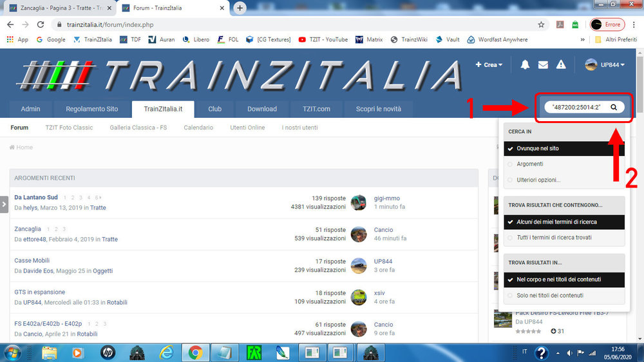Show hidden system tray icons arrow

558,353
